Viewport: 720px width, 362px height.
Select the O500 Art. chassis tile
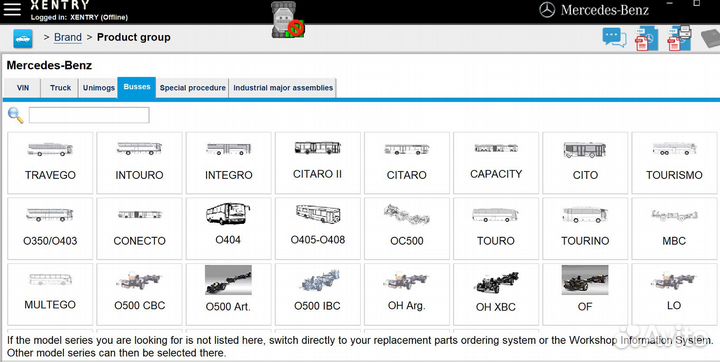[x=228, y=294]
